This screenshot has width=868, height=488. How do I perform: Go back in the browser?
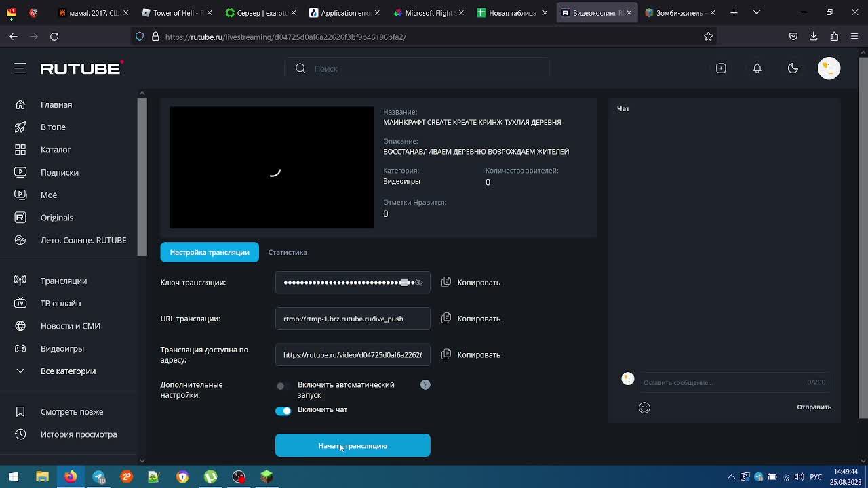click(x=14, y=37)
